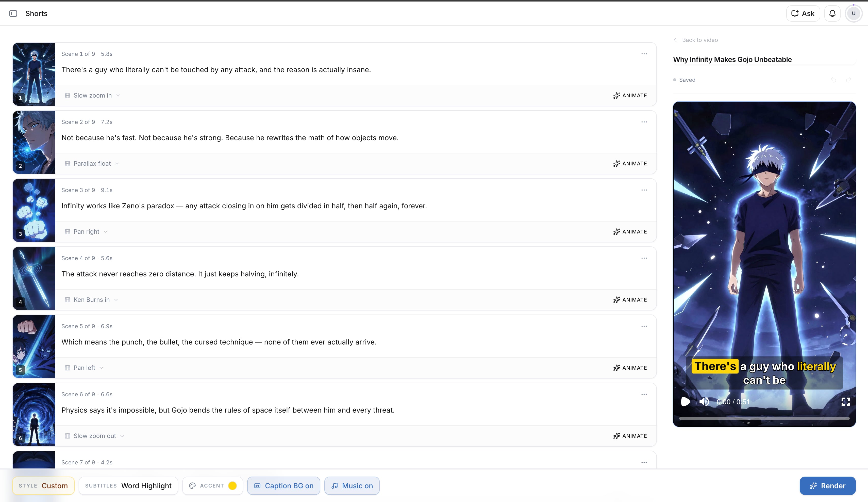Viewport: 868px width, 502px height.
Task: Select Scene 5 thumbnail
Action: click(x=34, y=347)
